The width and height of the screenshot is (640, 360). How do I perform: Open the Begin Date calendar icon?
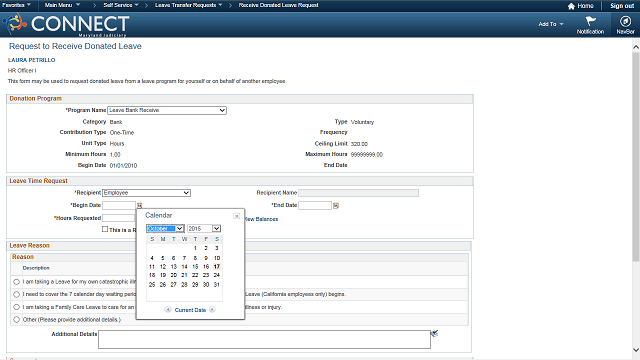point(139,205)
